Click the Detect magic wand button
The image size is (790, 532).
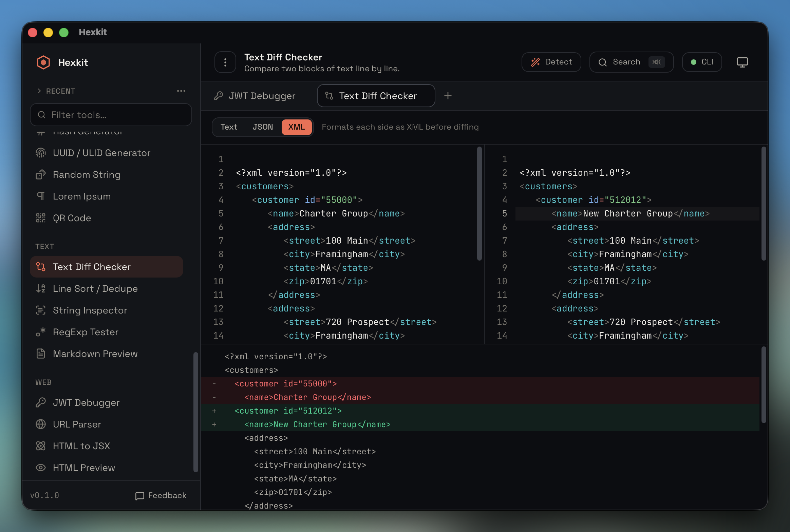point(551,62)
